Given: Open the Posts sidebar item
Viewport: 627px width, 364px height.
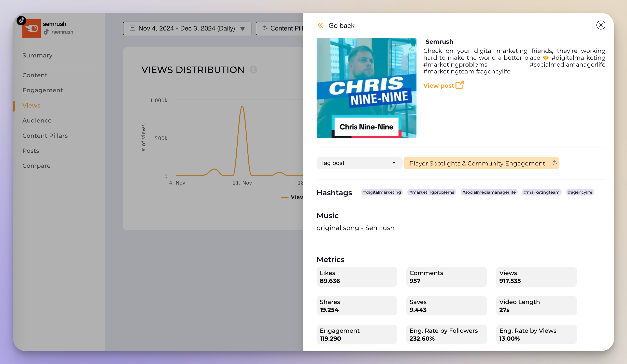Looking at the screenshot, I should click(x=31, y=151).
